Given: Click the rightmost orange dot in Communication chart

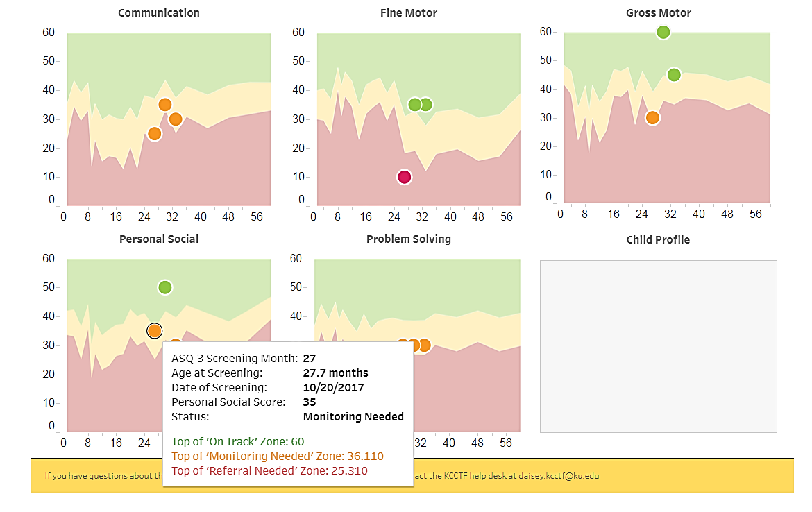Looking at the screenshot, I should pos(176,119).
